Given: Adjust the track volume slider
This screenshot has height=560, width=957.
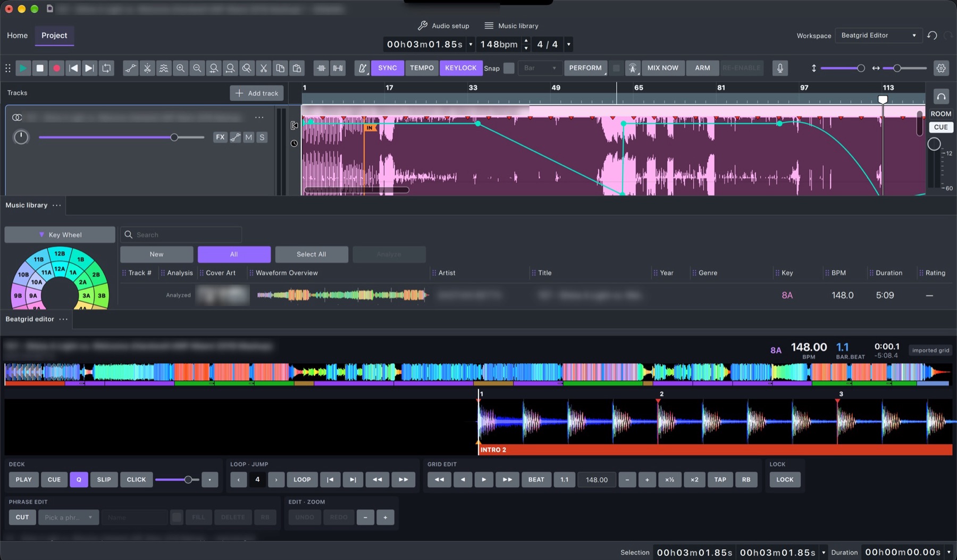Looking at the screenshot, I should 121,138.
